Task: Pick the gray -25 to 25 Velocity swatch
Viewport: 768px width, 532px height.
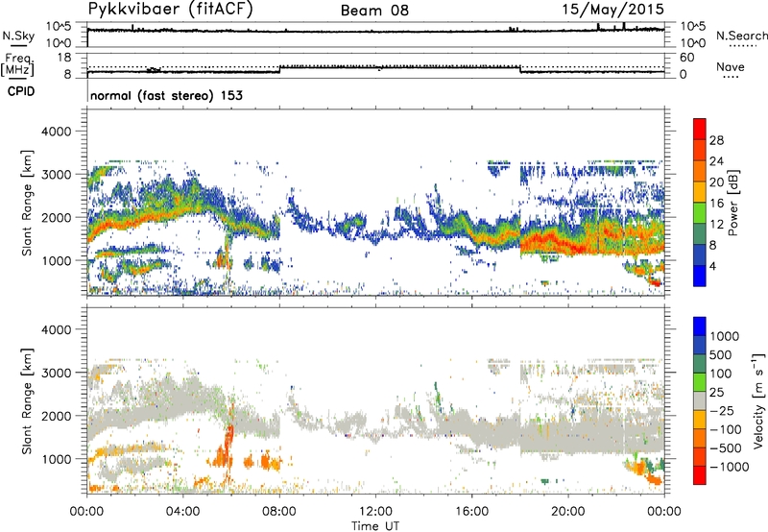Action: pyautogui.click(x=700, y=400)
